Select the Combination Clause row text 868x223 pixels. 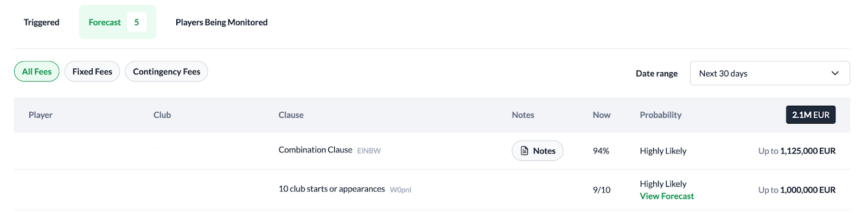click(x=315, y=150)
